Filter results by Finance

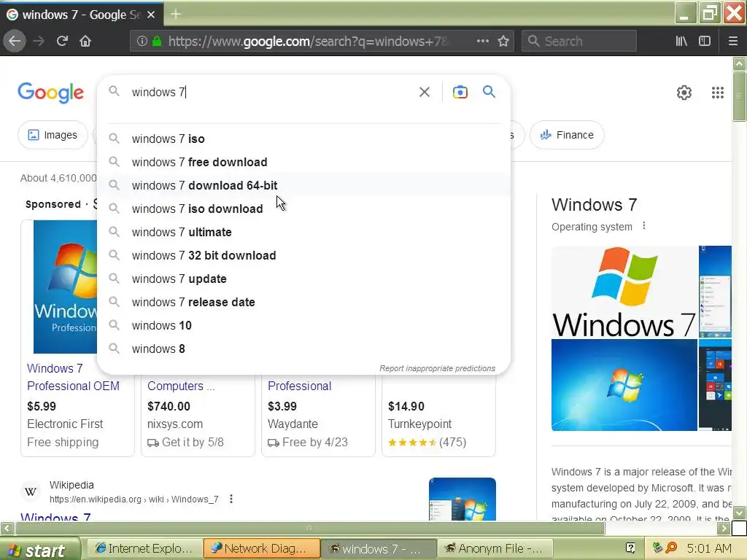(x=567, y=135)
